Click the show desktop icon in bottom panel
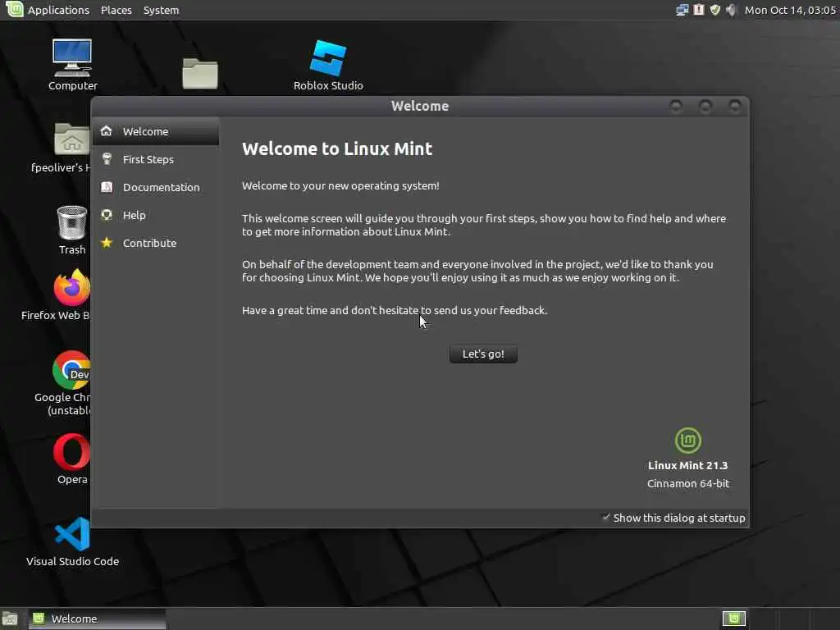This screenshot has height=630, width=840. coord(10,619)
